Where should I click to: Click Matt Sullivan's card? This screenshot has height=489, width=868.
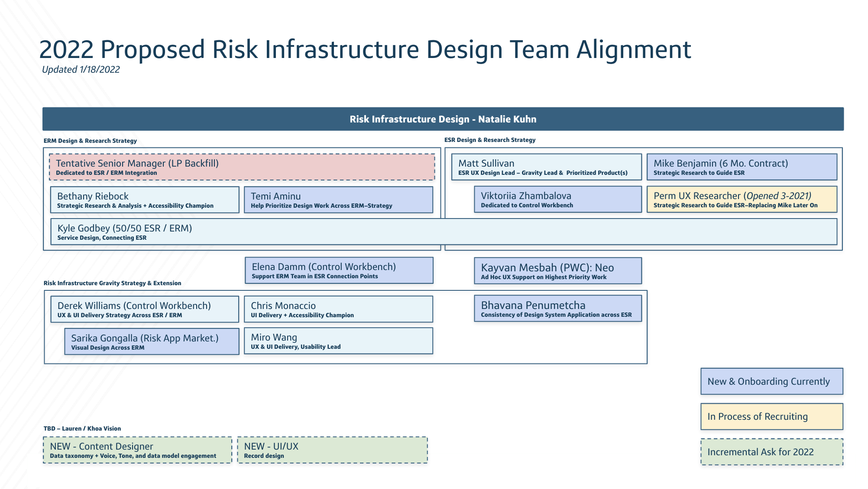pyautogui.click(x=546, y=167)
